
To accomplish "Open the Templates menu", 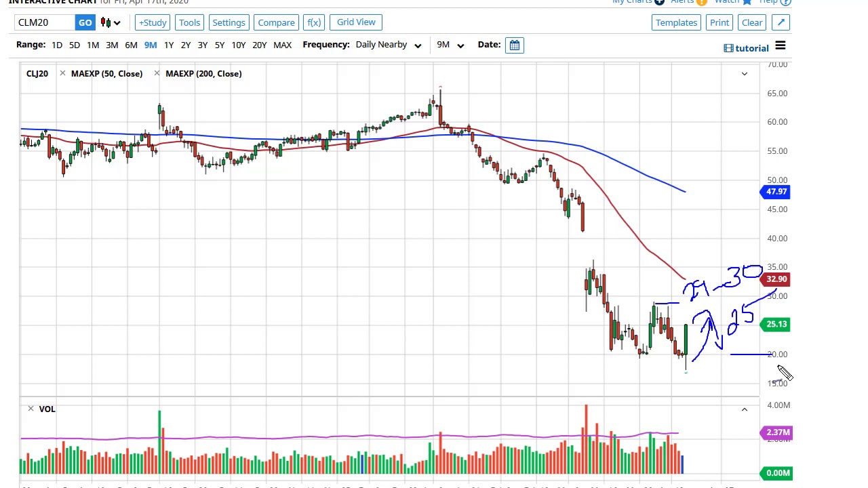I will click(x=676, y=22).
